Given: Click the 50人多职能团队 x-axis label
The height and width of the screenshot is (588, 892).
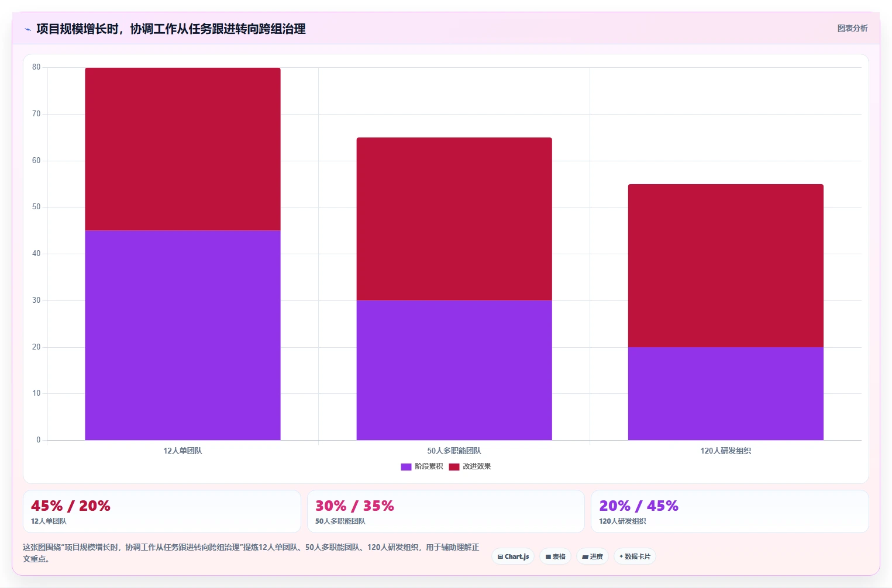Looking at the screenshot, I should coord(454,451).
